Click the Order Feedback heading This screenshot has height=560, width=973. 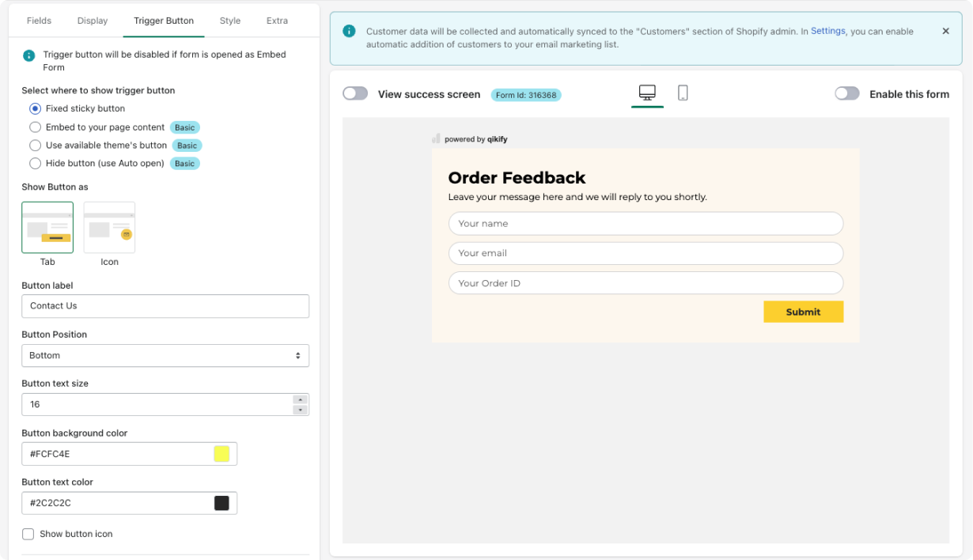pyautogui.click(x=517, y=178)
